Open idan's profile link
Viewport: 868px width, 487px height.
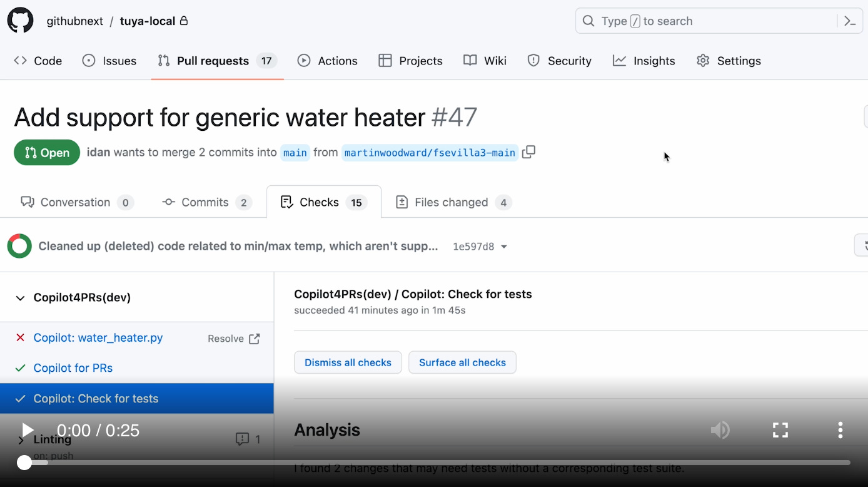(x=98, y=152)
